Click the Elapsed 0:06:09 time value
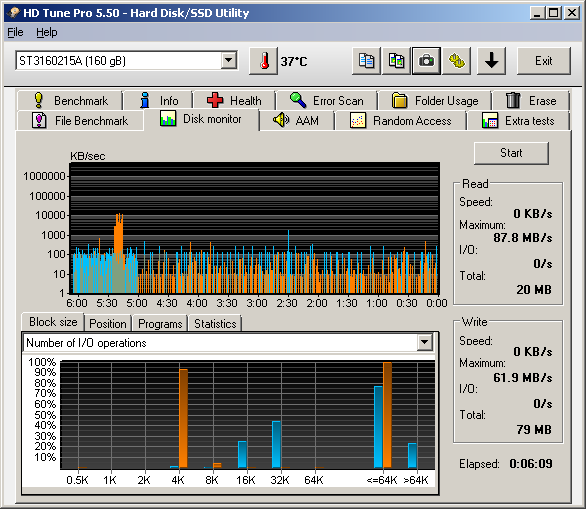 point(531,463)
